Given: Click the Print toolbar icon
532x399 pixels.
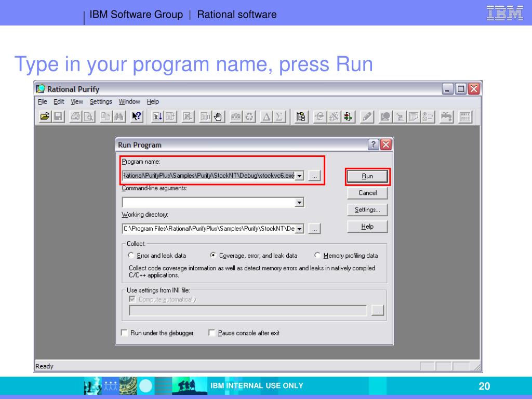Looking at the screenshot, I should click(75, 117).
